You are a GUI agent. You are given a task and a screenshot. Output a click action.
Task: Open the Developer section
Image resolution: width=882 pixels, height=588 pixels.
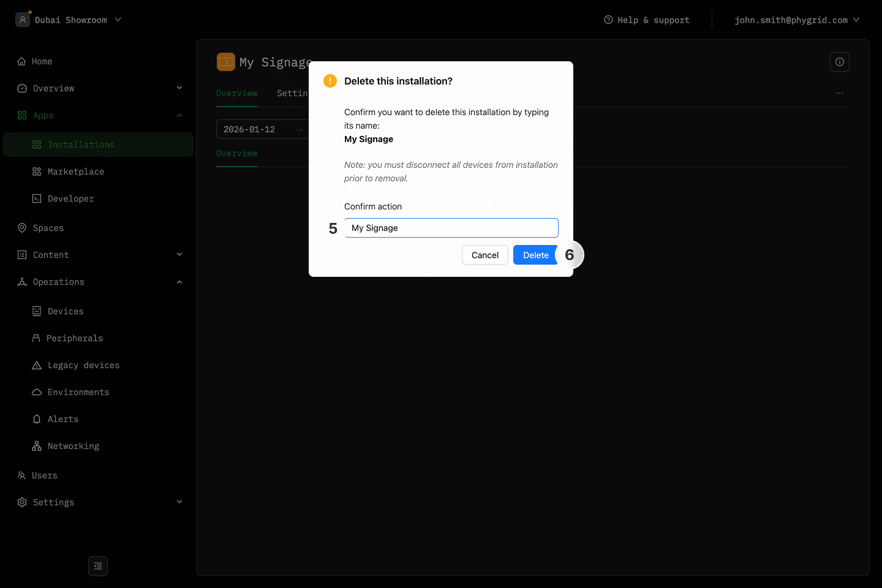click(x=70, y=198)
